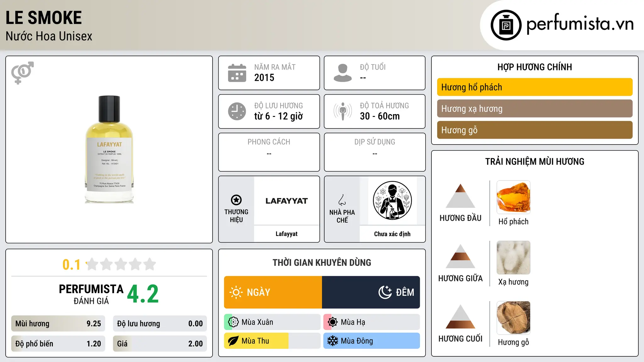Click the Năm ra mắt label

click(275, 67)
